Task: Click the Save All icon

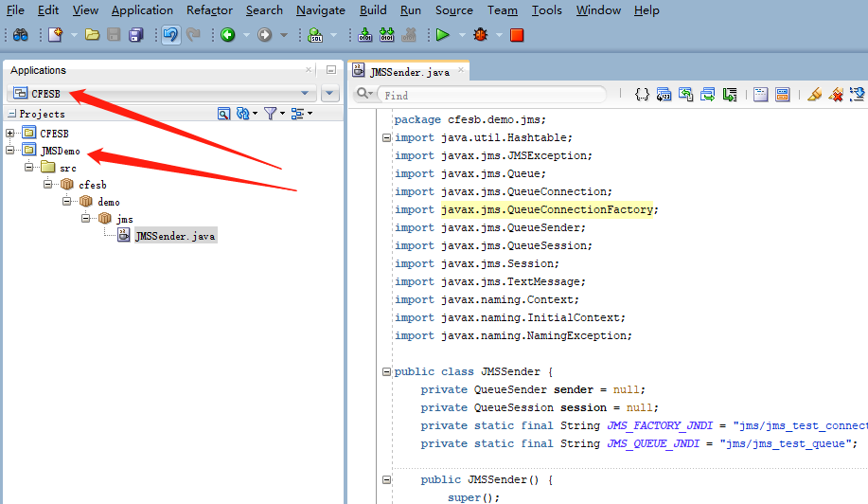Action: click(x=135, y=35)
